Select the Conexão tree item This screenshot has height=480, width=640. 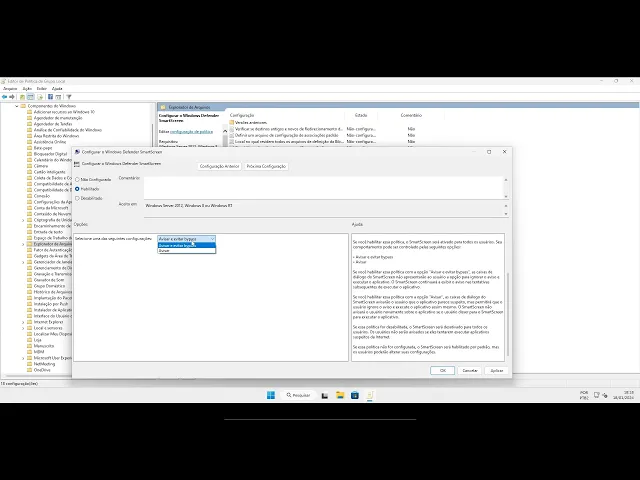[42, 196]
